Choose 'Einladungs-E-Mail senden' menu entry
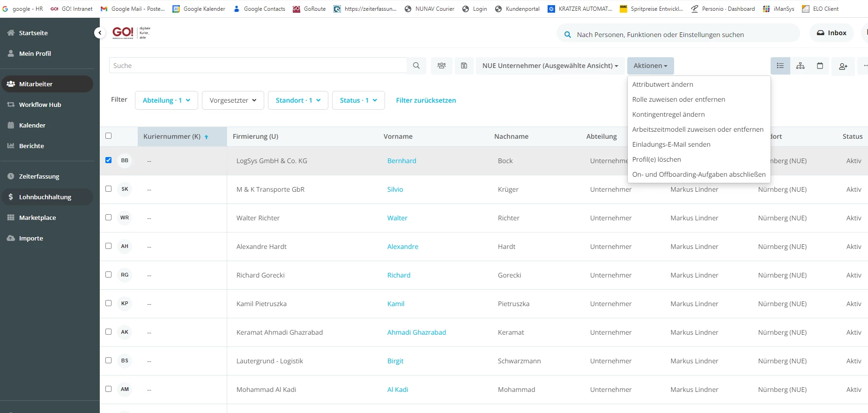 coord(671,144)
